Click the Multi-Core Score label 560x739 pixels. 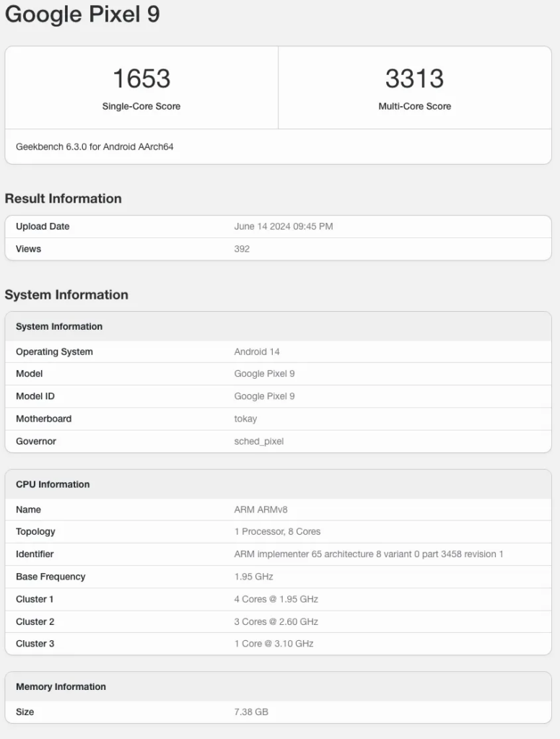414,106
